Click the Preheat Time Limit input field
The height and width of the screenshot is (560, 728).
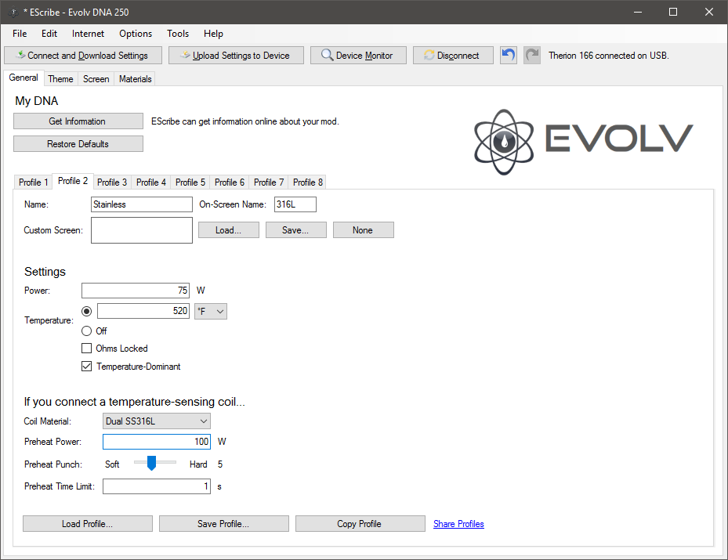pos(156,486)
